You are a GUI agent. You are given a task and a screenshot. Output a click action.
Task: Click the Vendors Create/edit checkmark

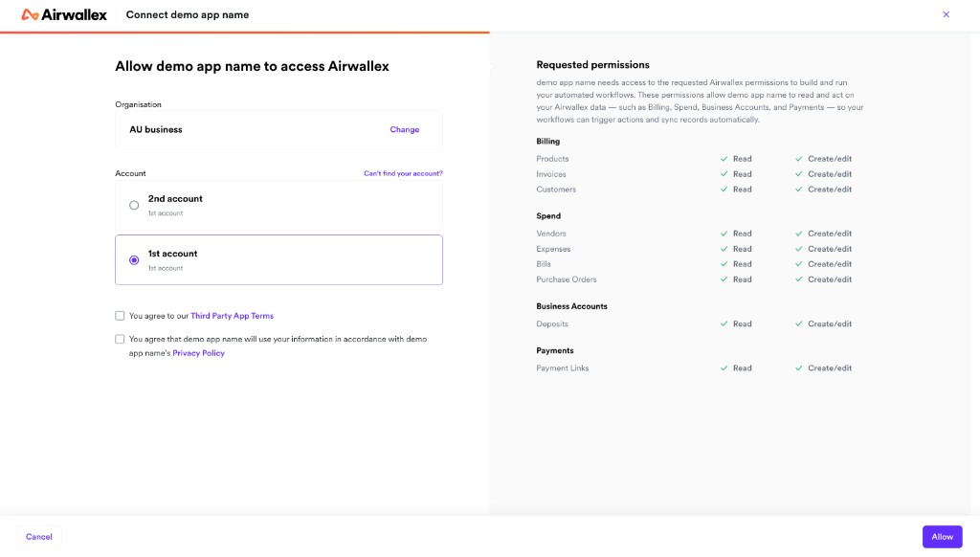[x=799, y=234]
